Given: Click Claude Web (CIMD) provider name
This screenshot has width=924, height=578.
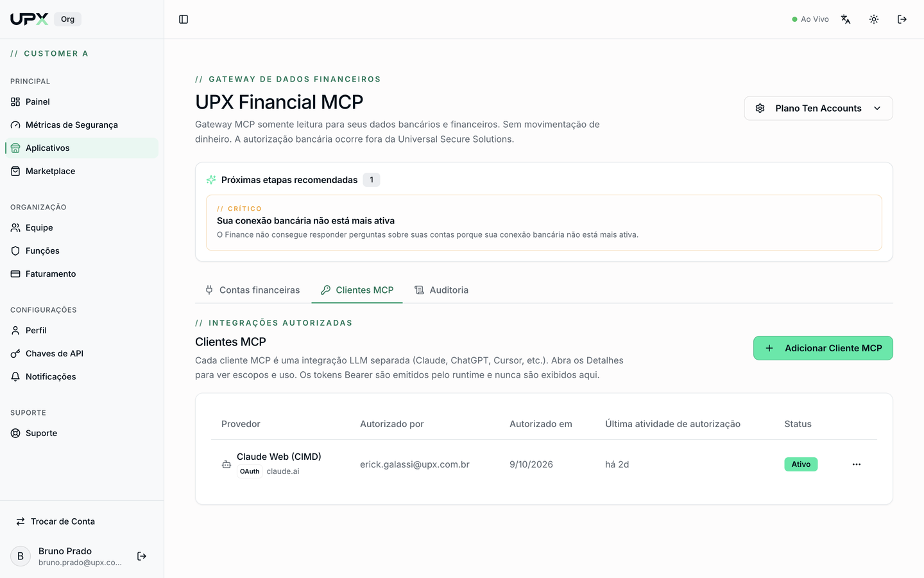Looking at the screenshot, I should 279,457.
